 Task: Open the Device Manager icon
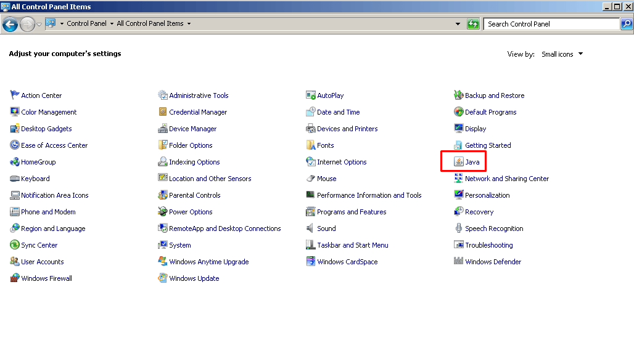coord(163,129)
